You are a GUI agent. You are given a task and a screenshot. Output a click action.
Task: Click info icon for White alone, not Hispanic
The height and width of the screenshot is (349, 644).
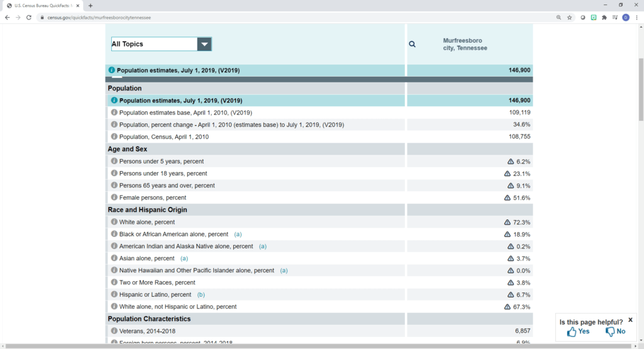[x=114, y=306]
